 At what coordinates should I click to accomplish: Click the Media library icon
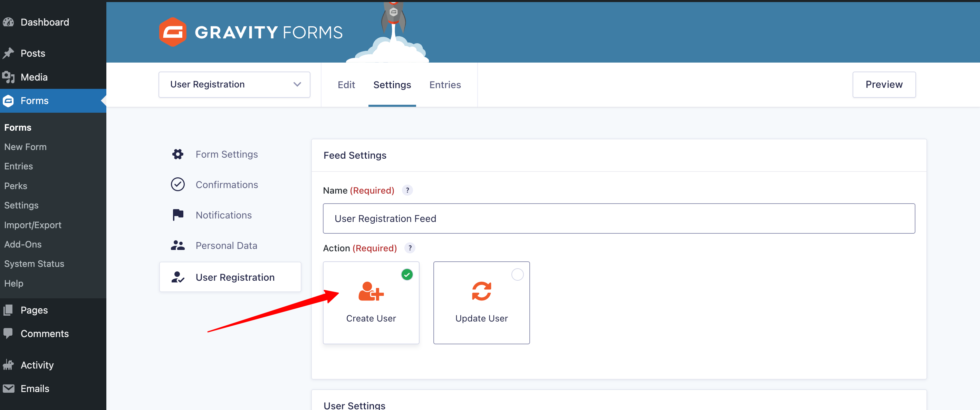pyautogui.click(x=8, y=77)
